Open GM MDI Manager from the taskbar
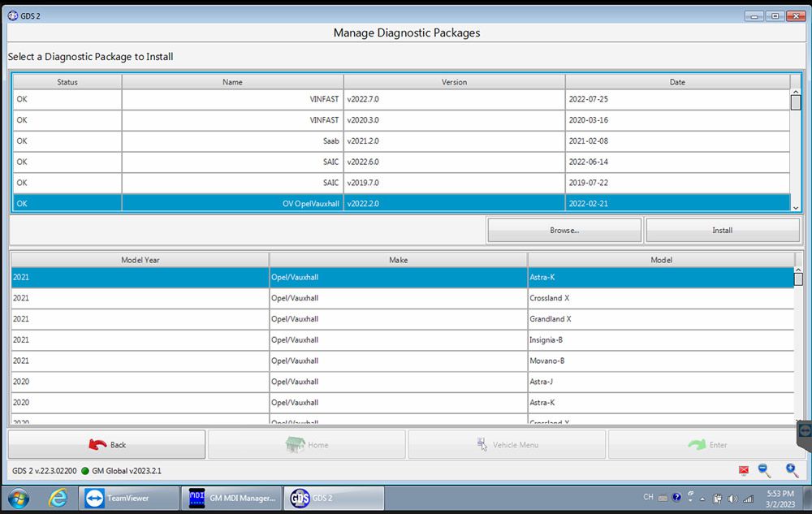The width and height of the screenshot is (812, 514). (231, 498)
